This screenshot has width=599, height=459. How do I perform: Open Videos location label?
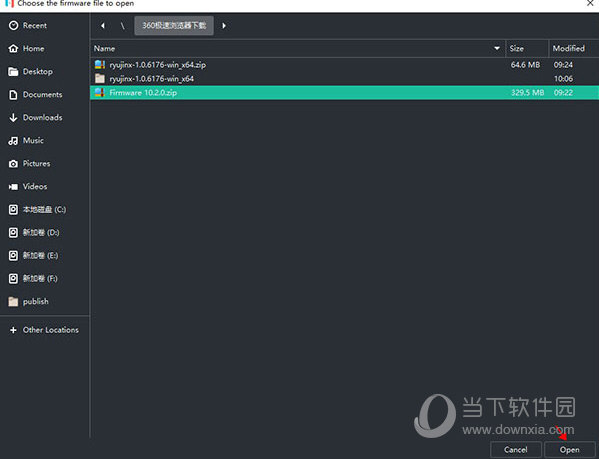(35, 187)
